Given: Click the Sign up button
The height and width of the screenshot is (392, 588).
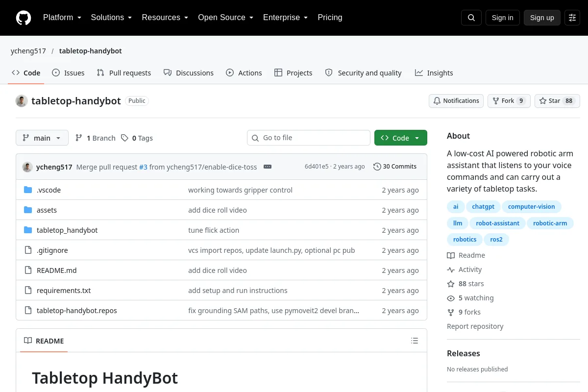Looking at the screenshot, I should click(x=542, y=18).
